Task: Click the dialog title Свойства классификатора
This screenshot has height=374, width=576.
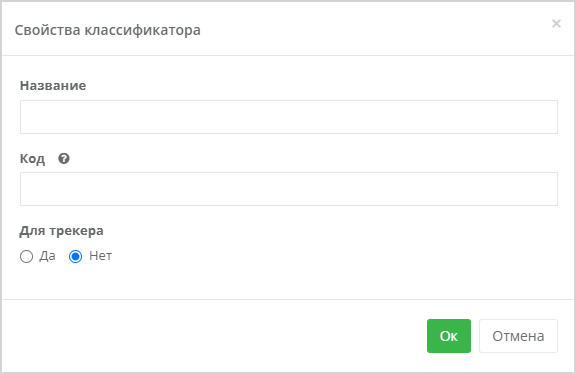Action: pyautogui.click(x=108, y=30)
